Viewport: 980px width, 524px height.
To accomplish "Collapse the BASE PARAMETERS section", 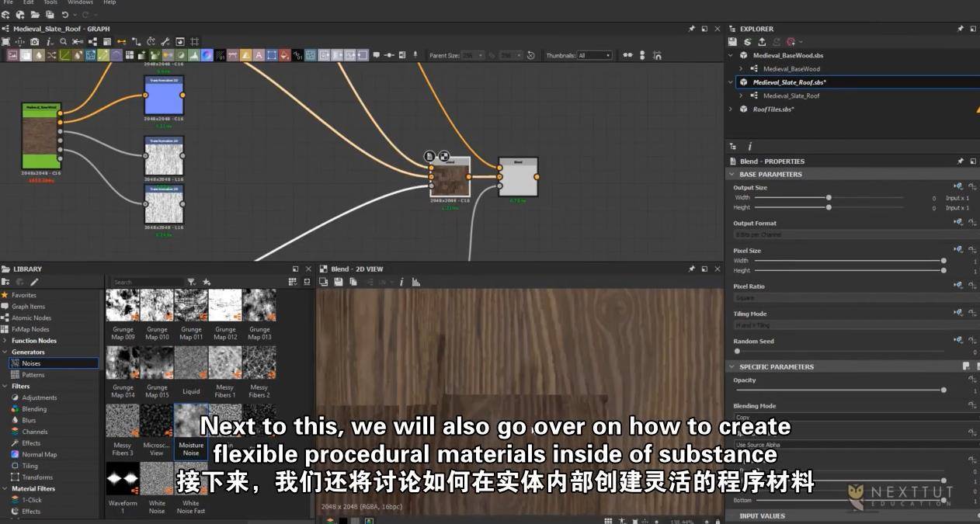I will click(732, 175).
